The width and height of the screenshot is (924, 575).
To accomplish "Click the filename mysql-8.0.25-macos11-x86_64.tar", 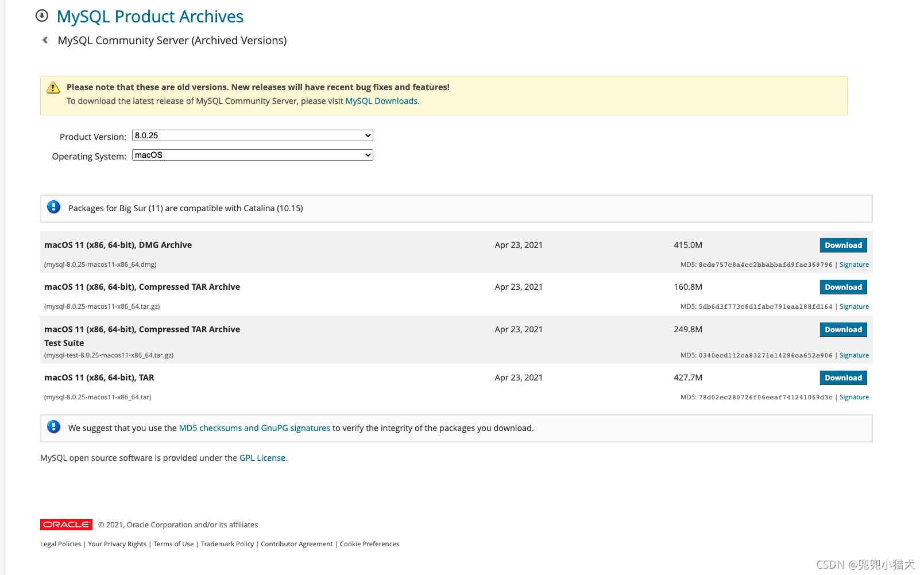I will [x=98, y=397].
